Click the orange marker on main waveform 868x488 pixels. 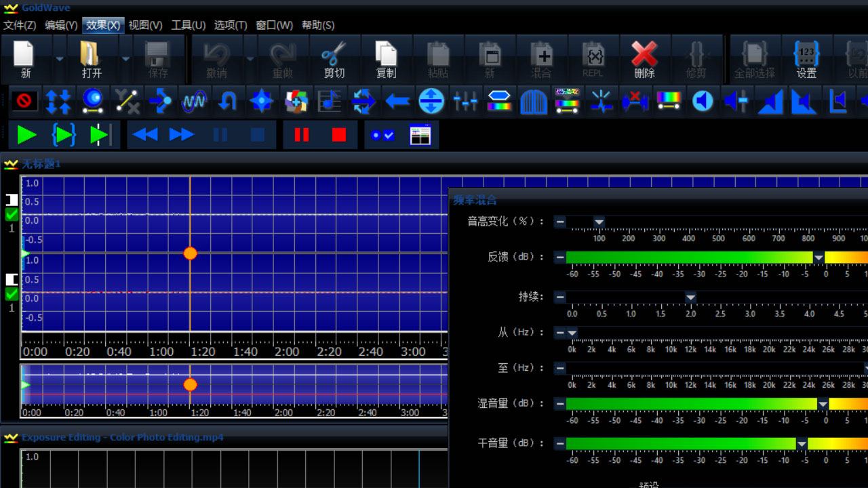pos(190,253)
